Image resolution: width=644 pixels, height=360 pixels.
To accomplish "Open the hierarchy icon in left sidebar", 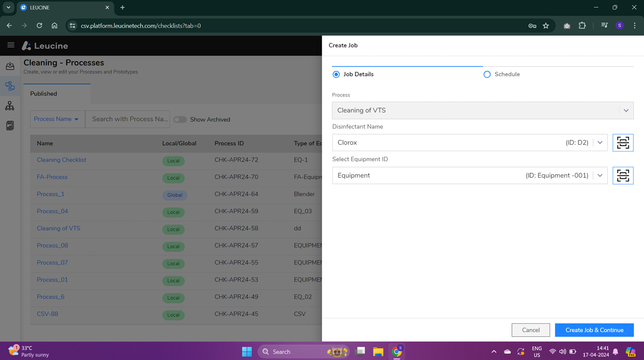I will click(x=10, y=106).
